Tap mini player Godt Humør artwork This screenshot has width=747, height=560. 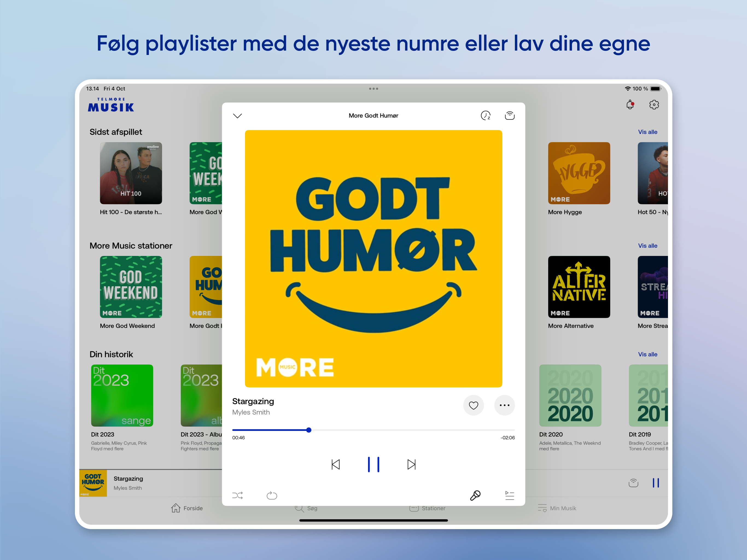93,483
